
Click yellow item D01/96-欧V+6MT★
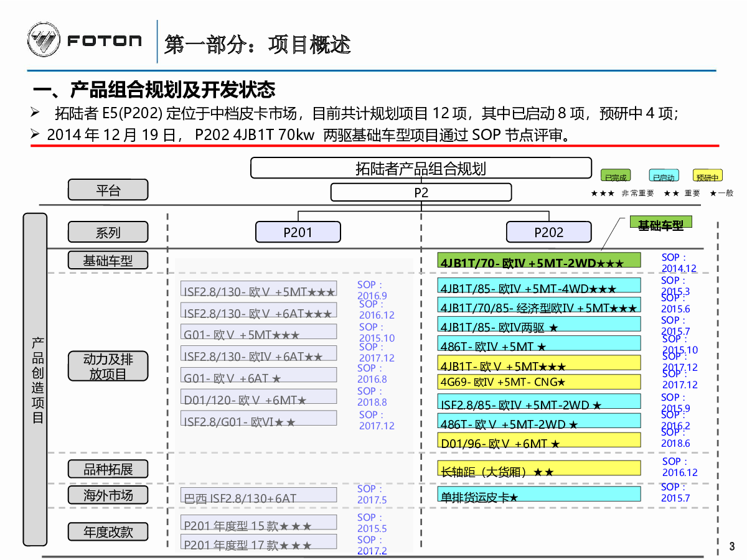(540, 440)
